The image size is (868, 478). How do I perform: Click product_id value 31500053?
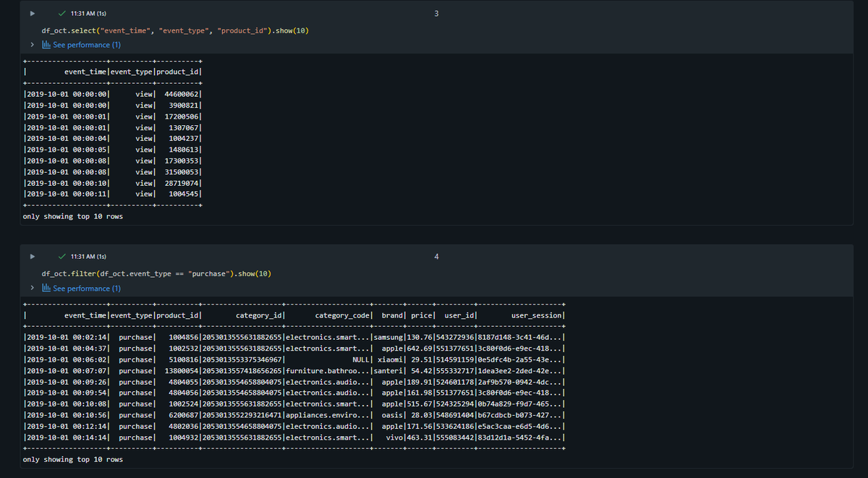pos(182,171)
